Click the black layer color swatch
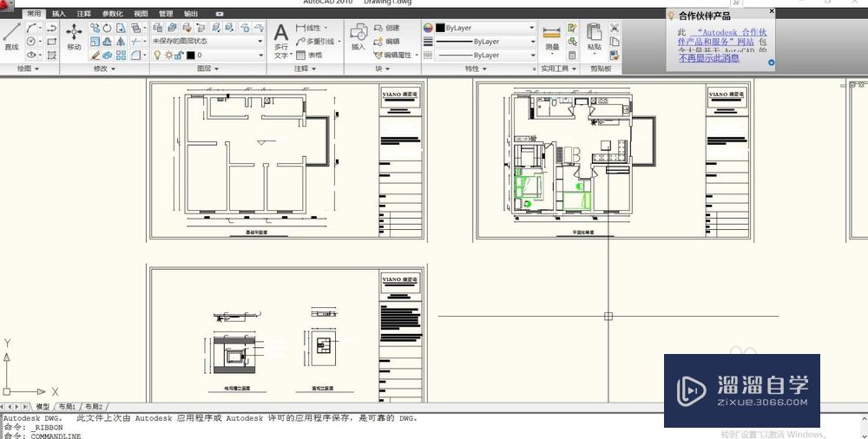Image resolution: width=868 pixels, height=439 pixels. [190, 56]
